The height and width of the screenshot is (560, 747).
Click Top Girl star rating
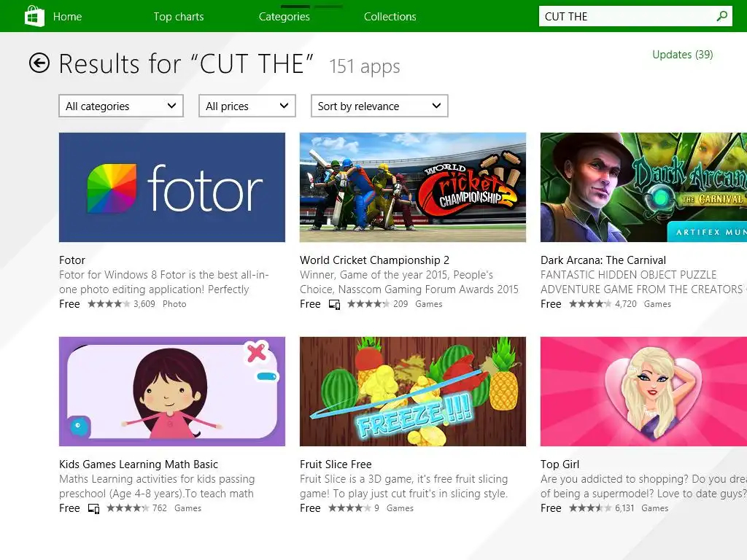point(589,508)
